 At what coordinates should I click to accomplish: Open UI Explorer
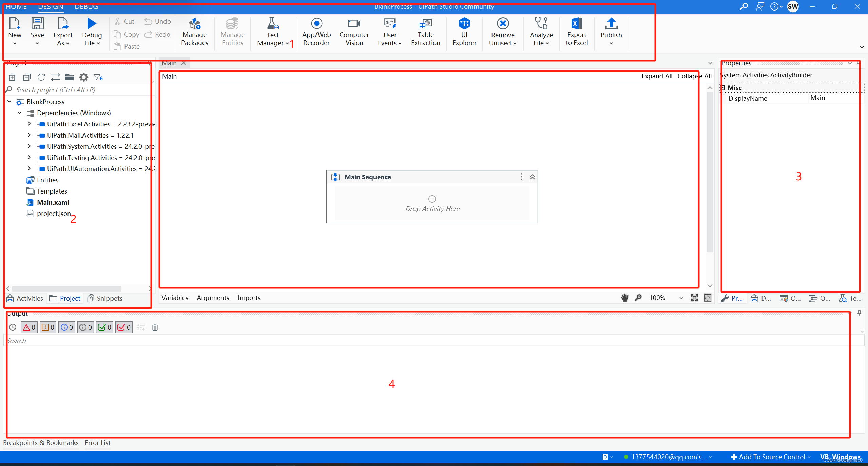coord(464,32)
